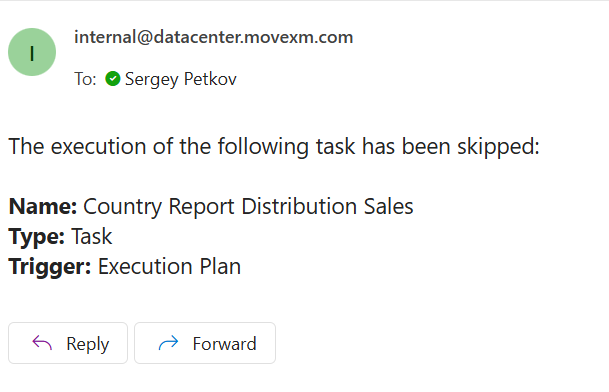This screenshot has width=609, height=392.
Task: Click the purple reply arrow icon
Action: tap(42, 343)
